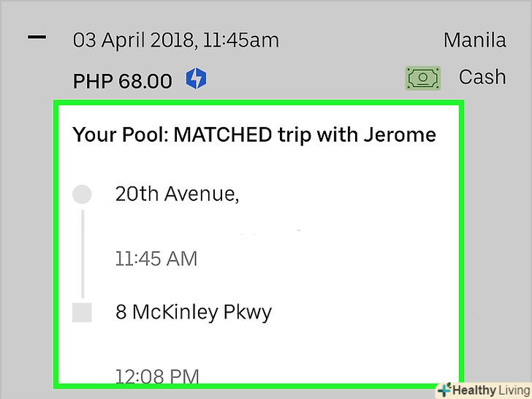Viewport: 532px width, 399px height.
Task: Select the round pickup location marker
Action: 83,194
